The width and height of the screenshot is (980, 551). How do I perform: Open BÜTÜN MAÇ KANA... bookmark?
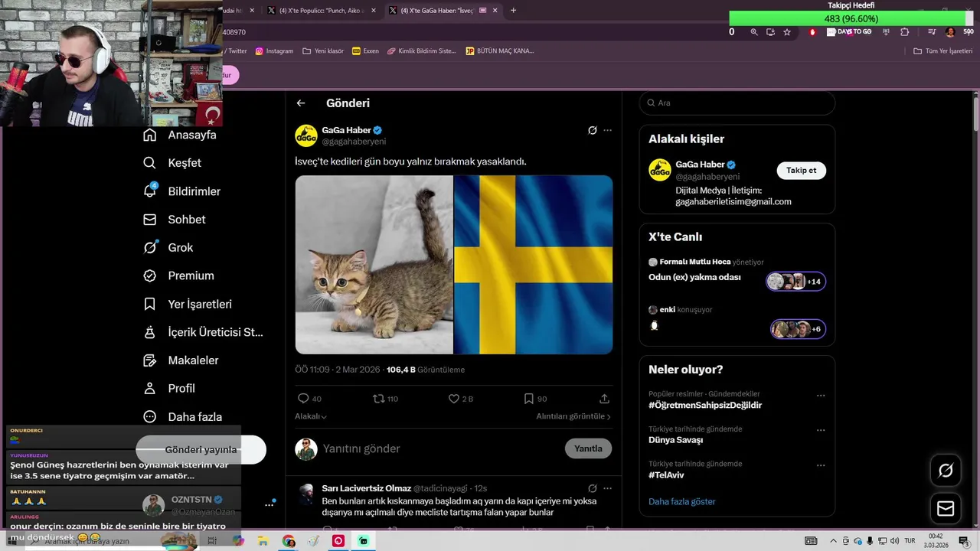500,51
